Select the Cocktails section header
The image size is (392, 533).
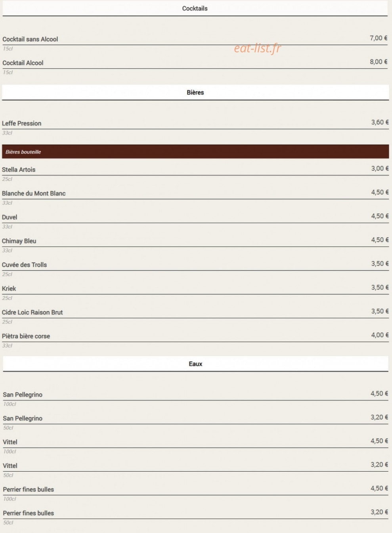tap(195, 8)
